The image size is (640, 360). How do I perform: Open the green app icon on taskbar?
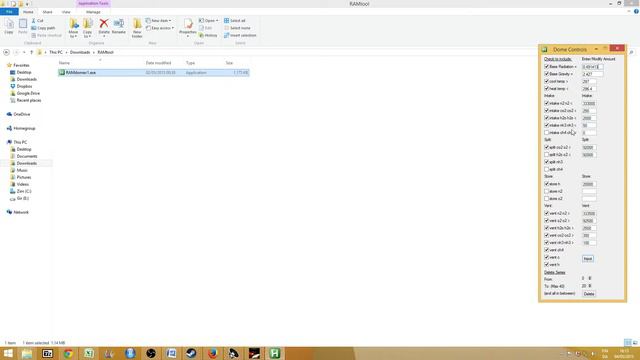(275, 353)
